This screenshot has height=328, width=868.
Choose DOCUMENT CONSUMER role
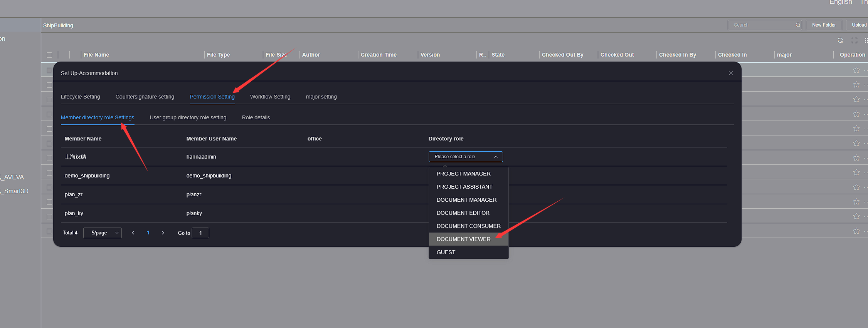point(469,226)
